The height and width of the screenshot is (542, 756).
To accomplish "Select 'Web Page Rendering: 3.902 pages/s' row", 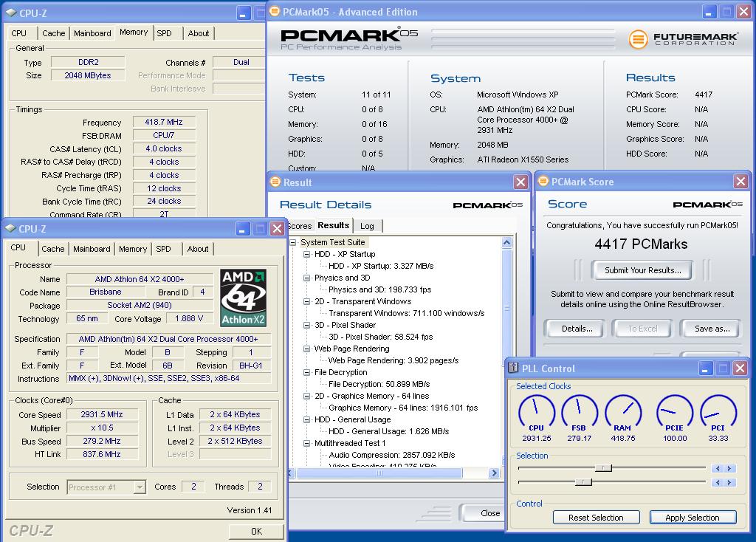I will (x=394, y=360).
